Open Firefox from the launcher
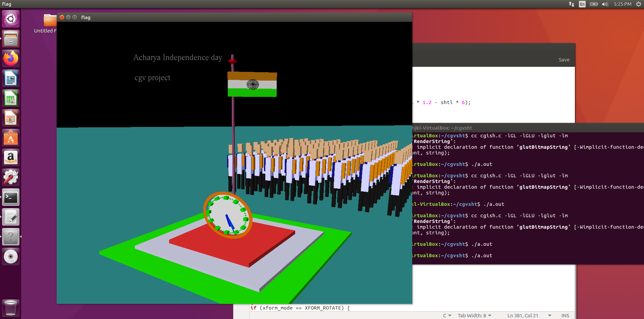Viewport: 644px width, 319px height. [x=11, y=58]
